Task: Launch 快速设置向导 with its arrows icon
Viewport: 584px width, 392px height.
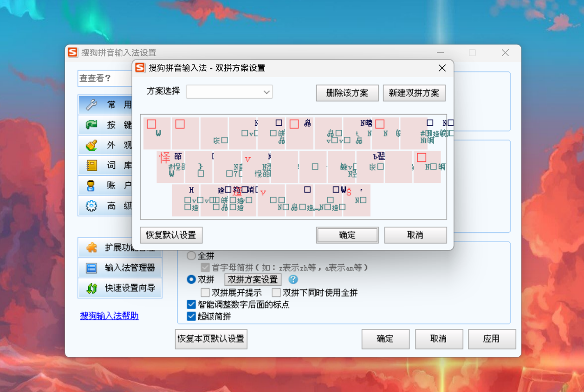Action: (x=91, y=288)
